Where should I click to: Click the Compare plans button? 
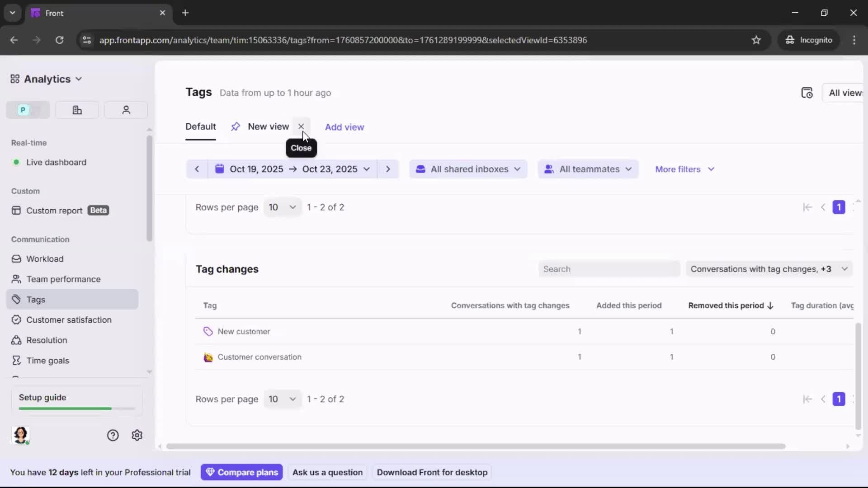coord(242,472)
